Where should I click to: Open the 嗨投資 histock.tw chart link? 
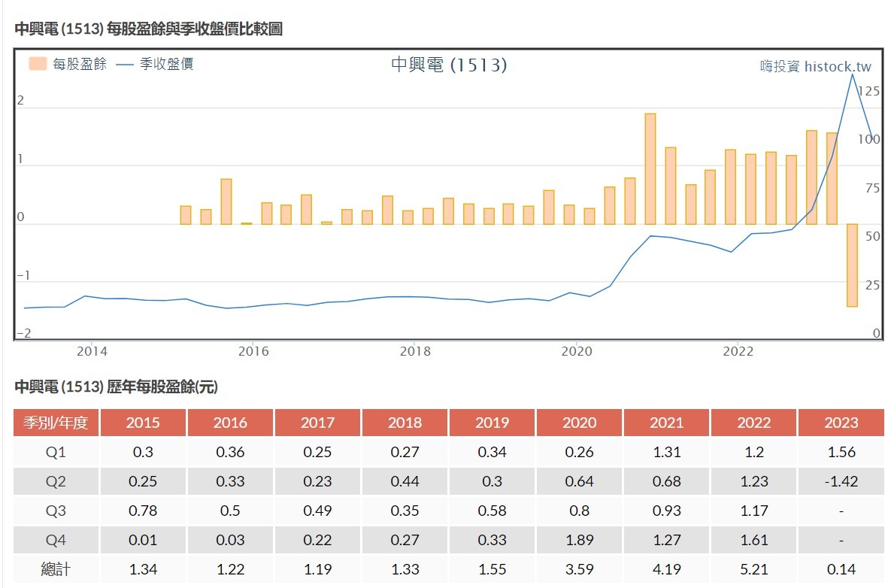pos(815,66)
